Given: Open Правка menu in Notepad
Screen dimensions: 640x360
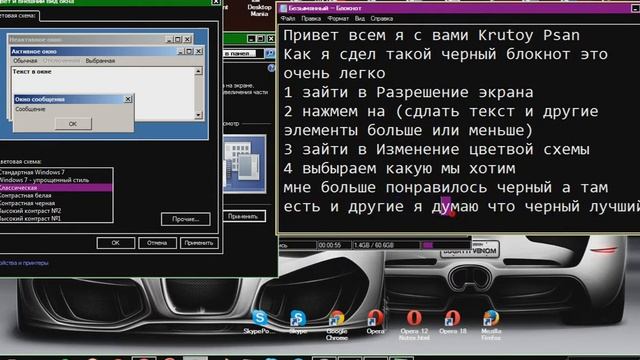Looking at the screenshot, I should coord(311,18).
